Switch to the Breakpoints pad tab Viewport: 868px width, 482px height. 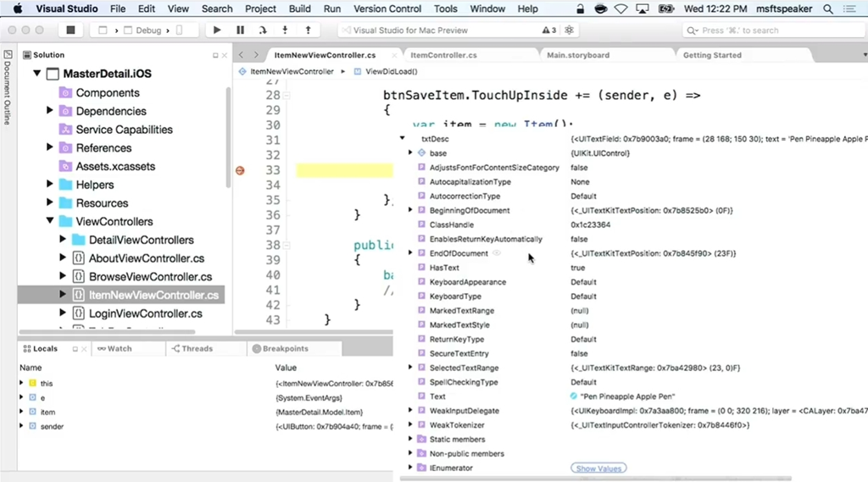285,348
